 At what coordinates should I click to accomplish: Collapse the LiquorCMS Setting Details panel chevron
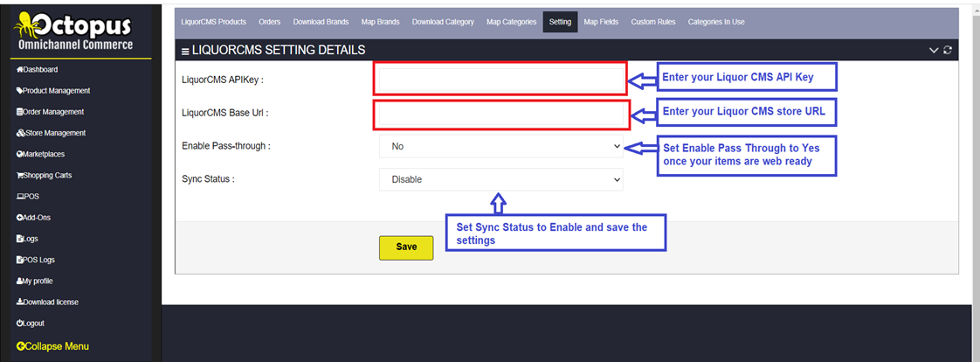[x=934, y=50]
